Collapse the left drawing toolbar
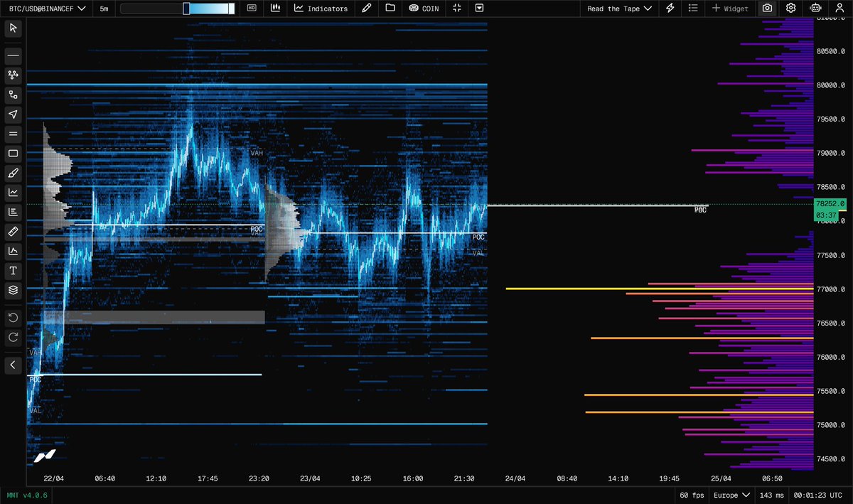The width and height of the screenshot is (853, 504). (x=14, y=365)
